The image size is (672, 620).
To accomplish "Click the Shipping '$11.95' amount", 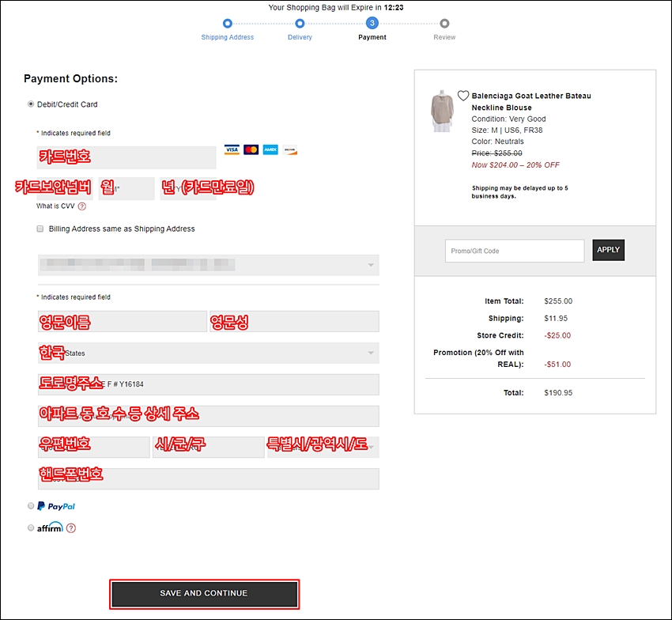I will pyautogui.click(x=556, y=318).
